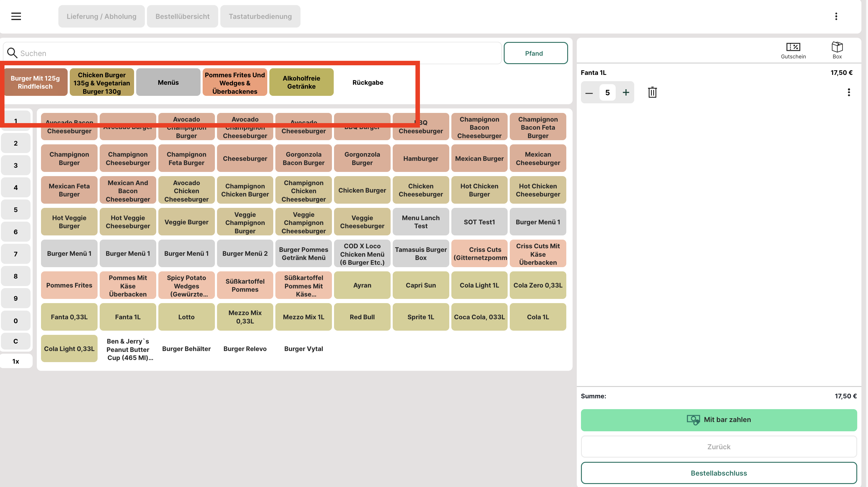The image size is (868, 487).
Task: Increase Fanta 1L quantity with plus
Action: tap(625, 93)
